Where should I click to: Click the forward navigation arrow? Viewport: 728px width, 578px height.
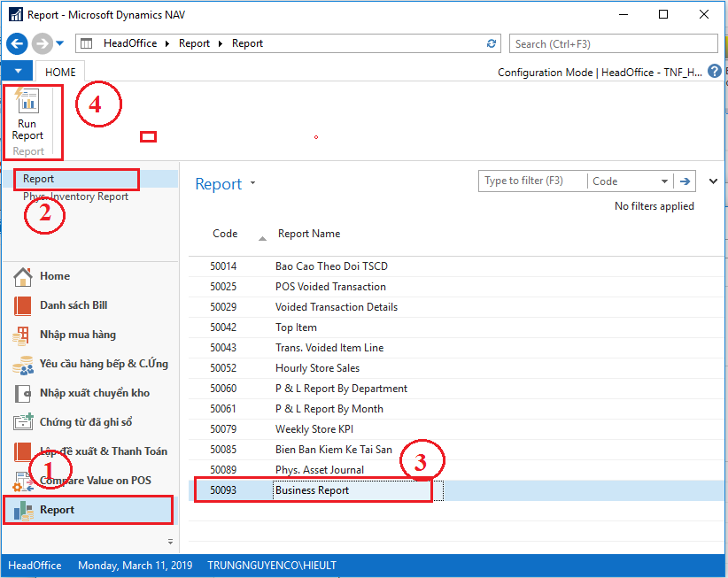click(43, 43)
